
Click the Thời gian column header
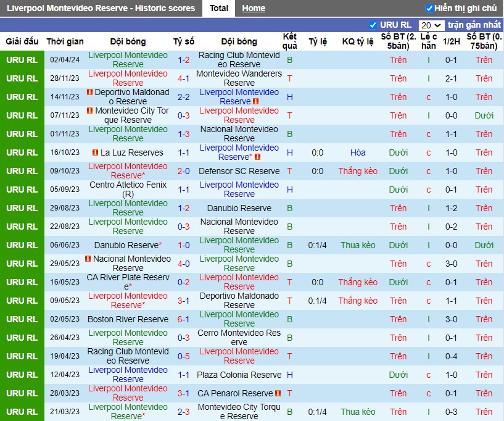[x=65, y=41]
